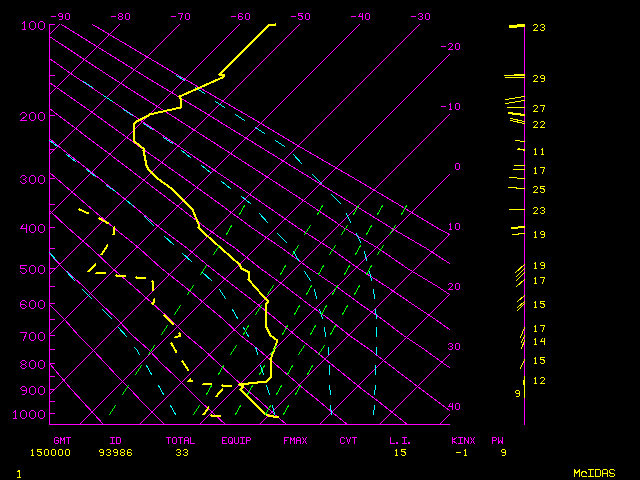Click the 500 pressure level label
The height and width of the screenshot is (480, 640).
32,269
